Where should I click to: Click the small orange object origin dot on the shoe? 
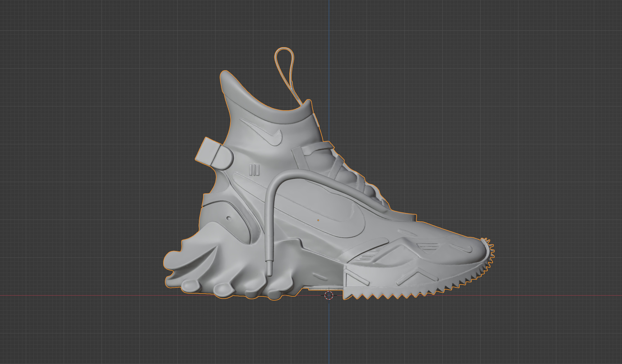[x=318, y=220]
